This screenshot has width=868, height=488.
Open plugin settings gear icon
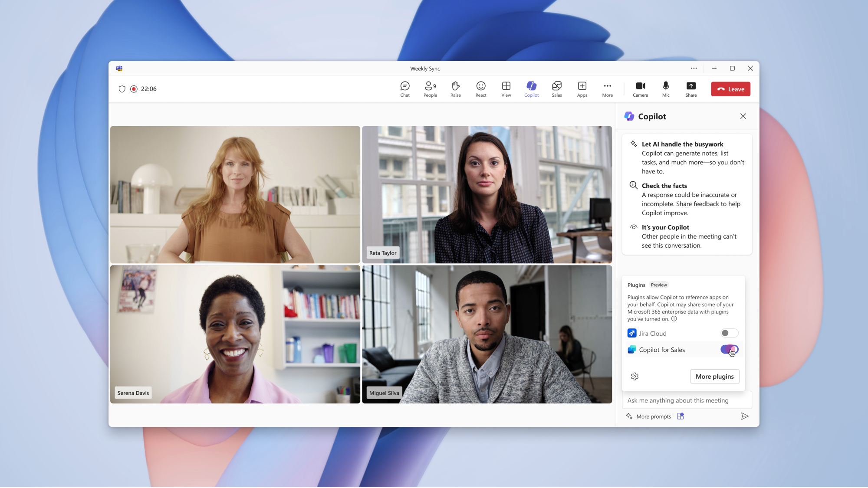(635, 377)
